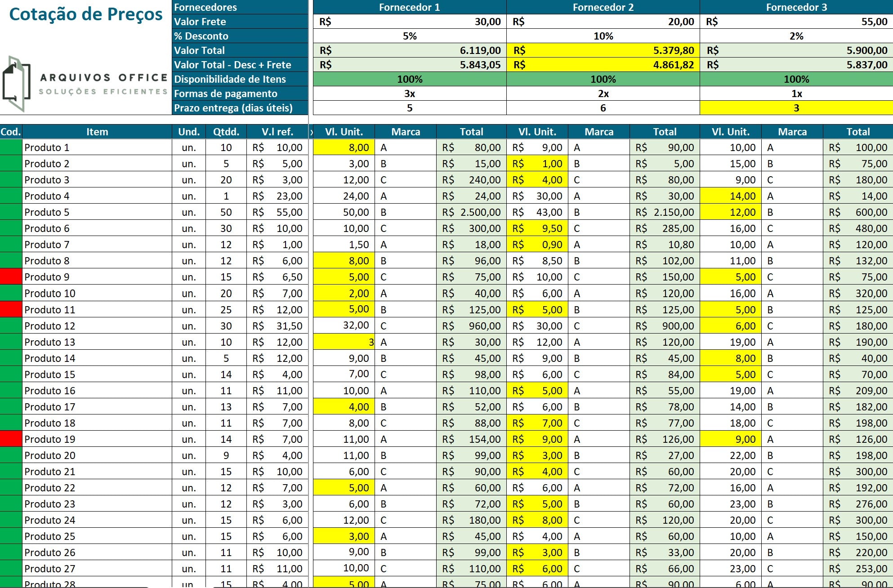Select Produto 5 total R$ 2.500,00 cell
The height and width of the screenshot is (588, 893).
[x=471, y=212]
